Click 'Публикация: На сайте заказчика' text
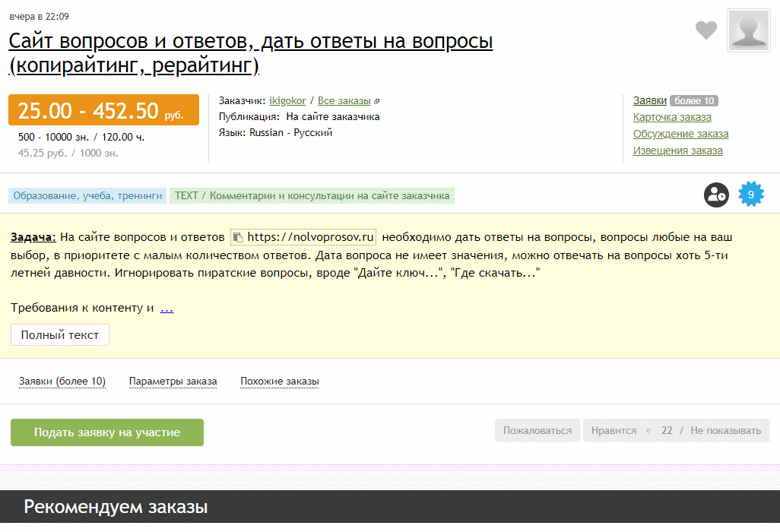Image resolution: width=780 pixels, height=532 pixels. click(x=299, y=117)
